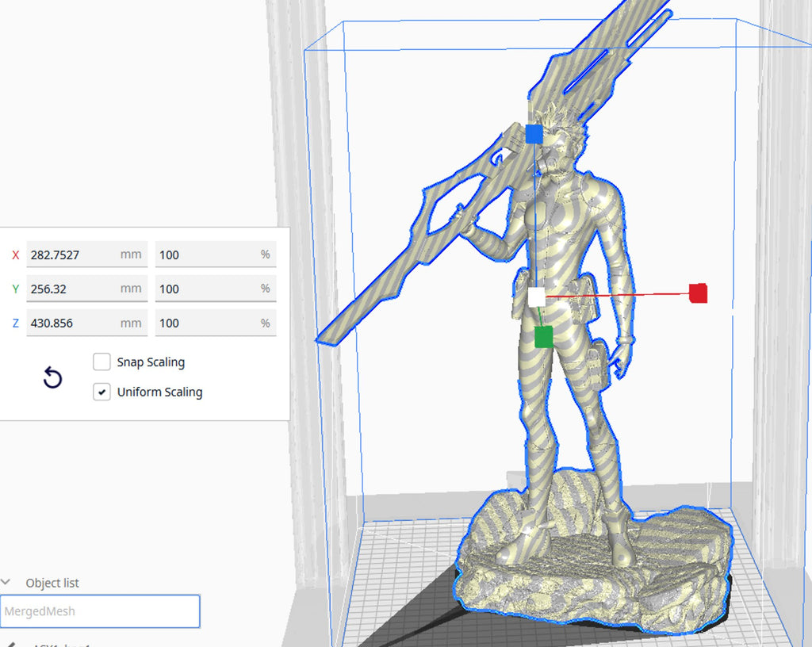
Task: Click the reset scale arrow icon
Action: 52,377
